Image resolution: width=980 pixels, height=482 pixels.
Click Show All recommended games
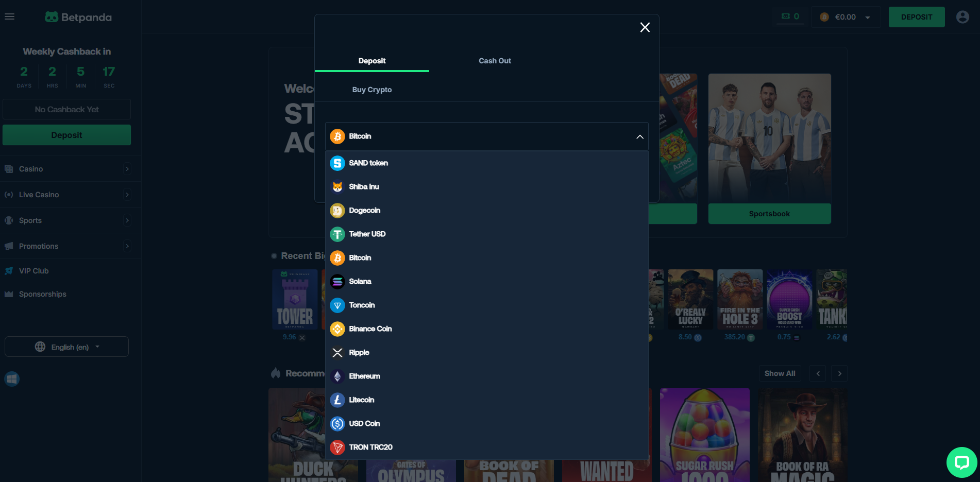pyautogui.click(x=780, y=373)
